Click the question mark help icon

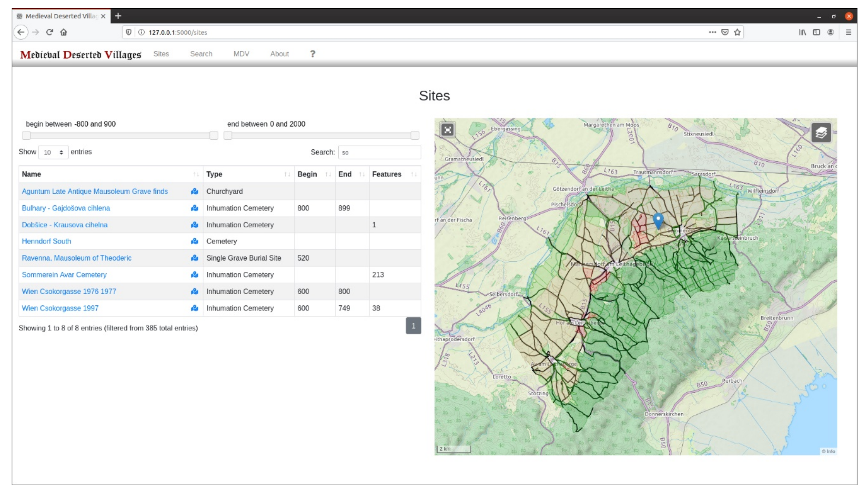pyautogui.click(x=312, y=54)
